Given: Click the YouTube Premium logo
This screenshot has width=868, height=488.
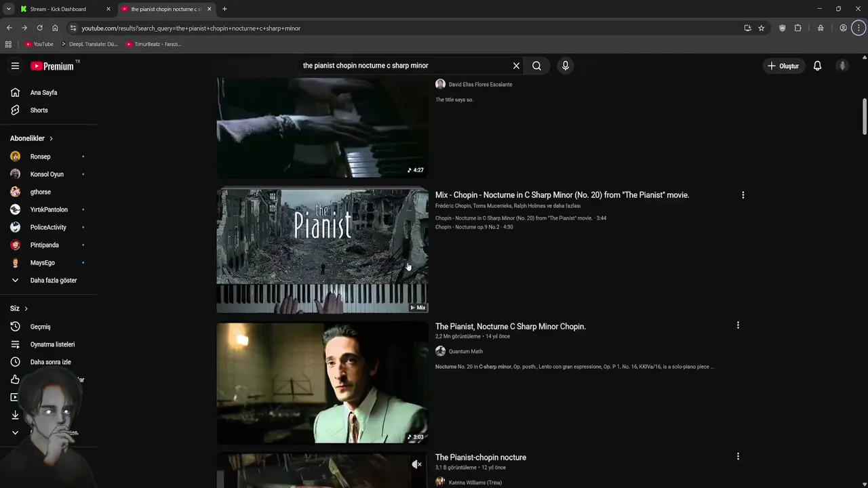Looking at the screenshot, I should (x=52, y=66).
